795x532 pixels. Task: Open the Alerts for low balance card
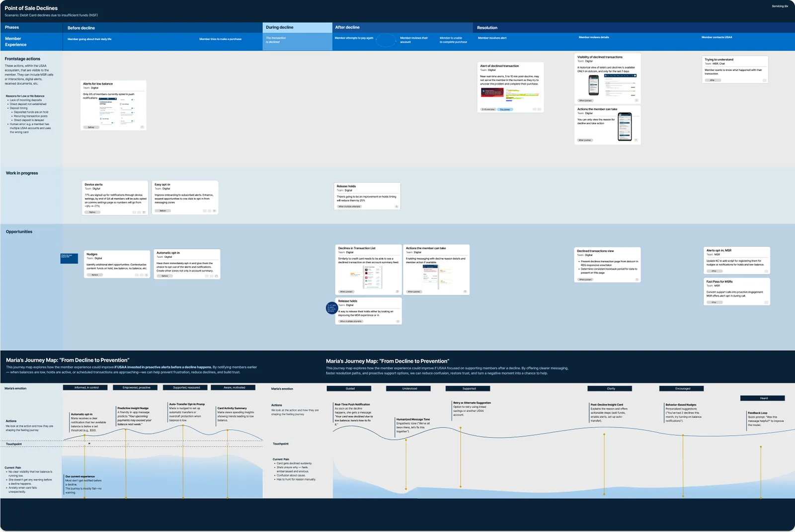pos(114,105)
